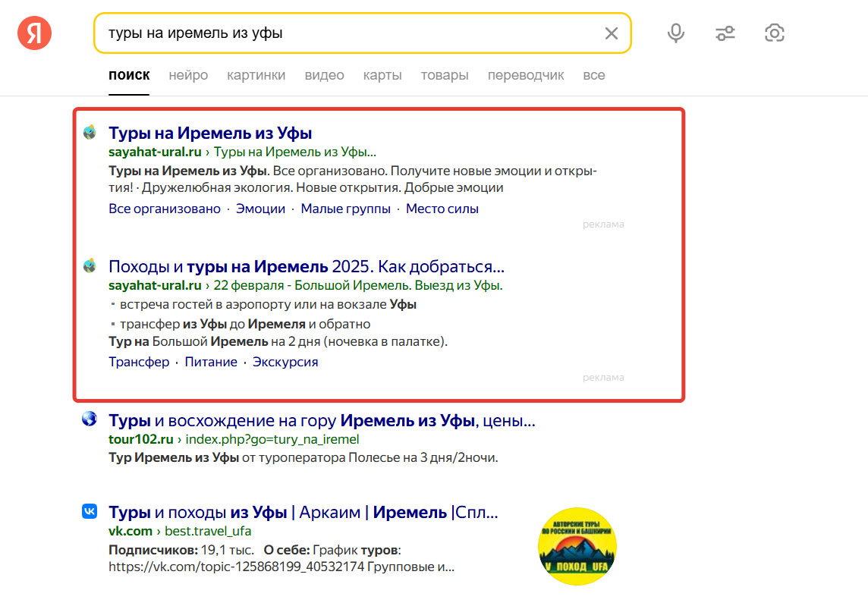This screenshot has height=606, width=868.
Task: Click the globe favicon of tour102.ru
Action: 90,419
